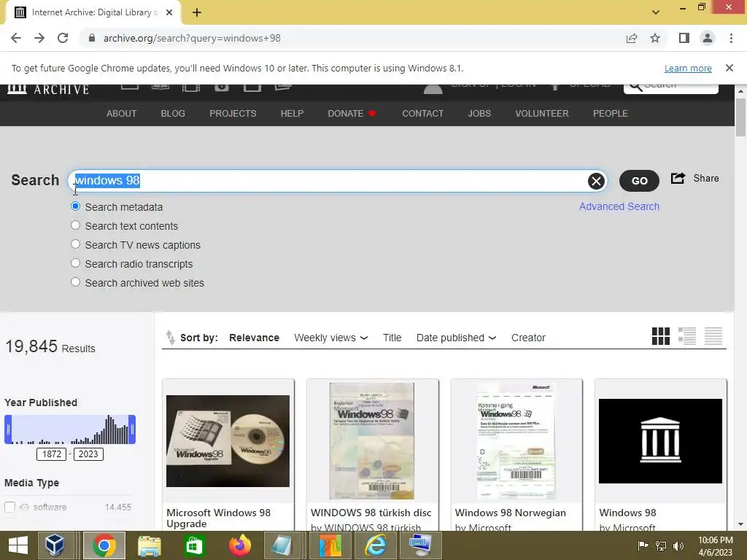
Task: Open VirtualBox from the taskbar
Action: point(55,545)
